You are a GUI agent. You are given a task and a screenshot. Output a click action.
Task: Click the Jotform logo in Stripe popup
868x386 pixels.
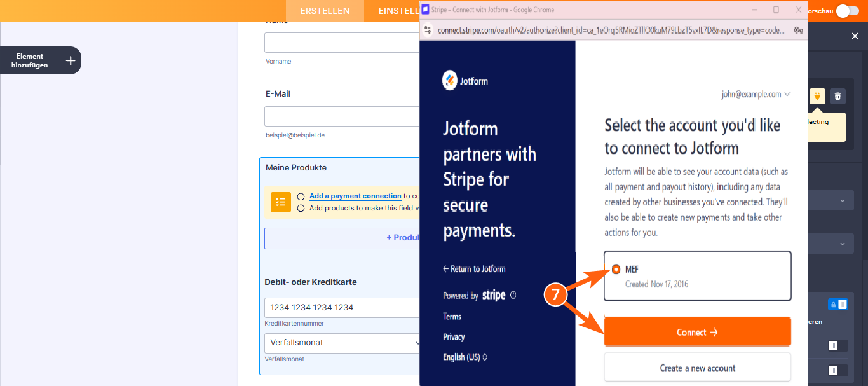click(465, 81)
